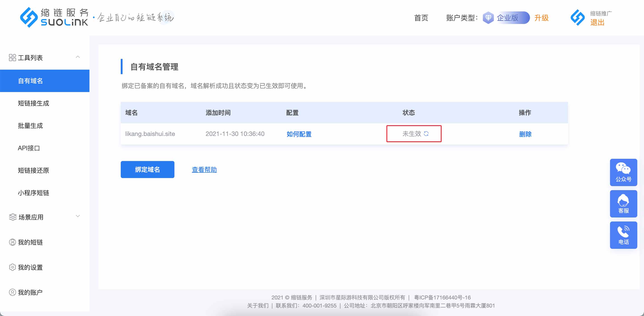Viewport: 644px width, 316px height.
Task: Click the 添加时间 column header
Action: [x=218, y=112]
